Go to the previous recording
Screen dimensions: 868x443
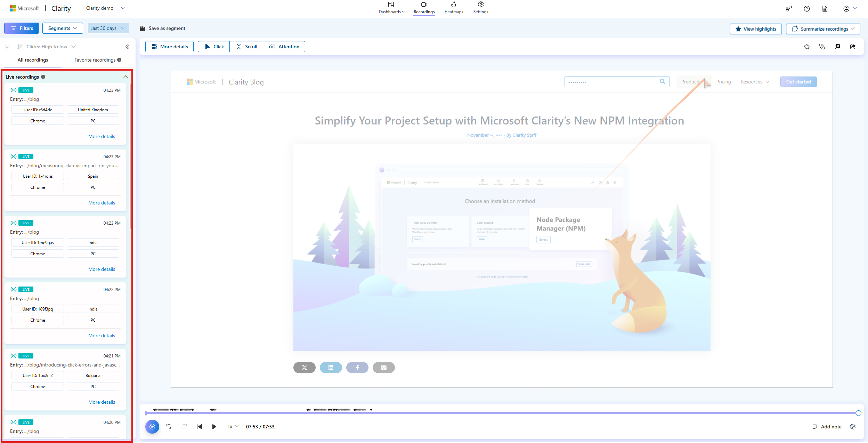[200, 427]
